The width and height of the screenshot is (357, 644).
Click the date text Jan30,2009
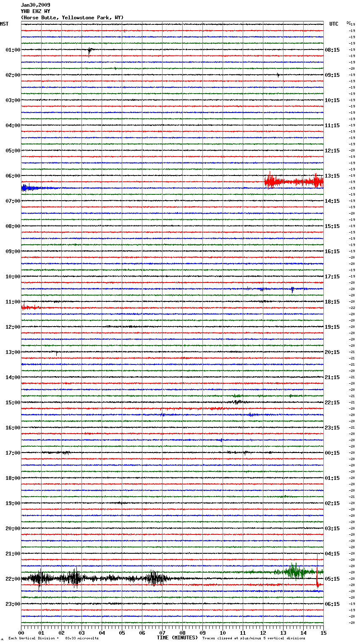[35, 5]
